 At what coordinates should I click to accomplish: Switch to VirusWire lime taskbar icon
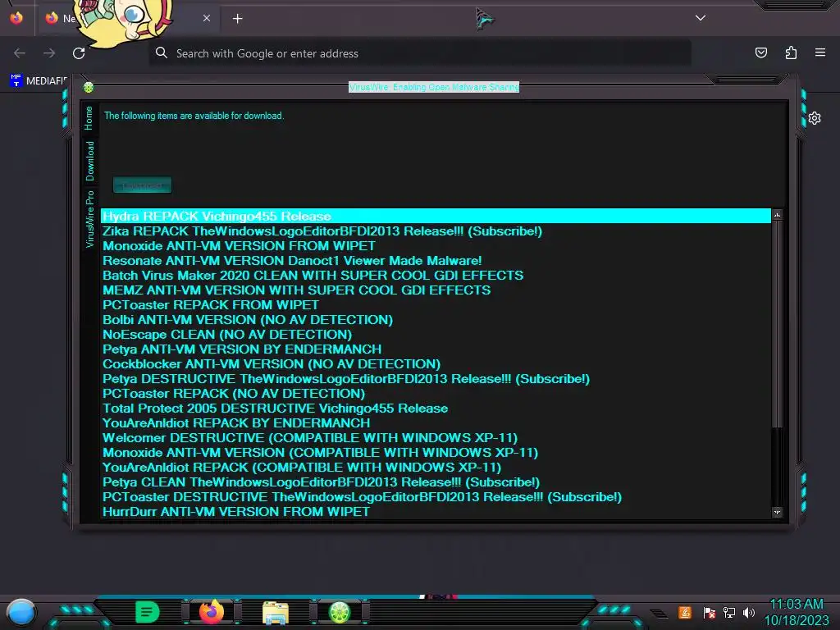[339, 612]
